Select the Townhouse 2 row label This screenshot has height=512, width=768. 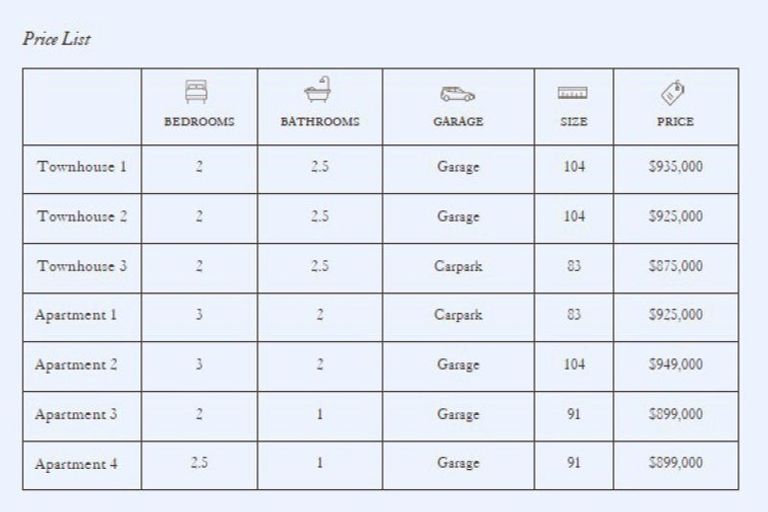pyautogui.click(x=82, y=217)
